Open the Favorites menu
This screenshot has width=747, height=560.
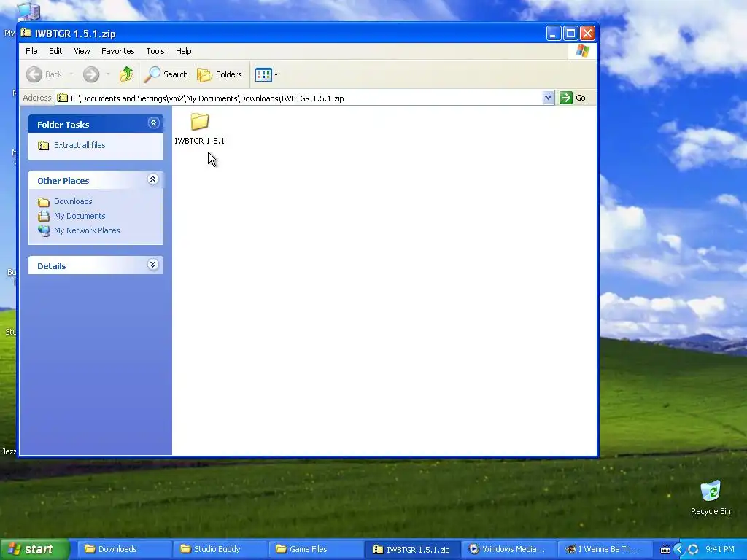[117, 51]
